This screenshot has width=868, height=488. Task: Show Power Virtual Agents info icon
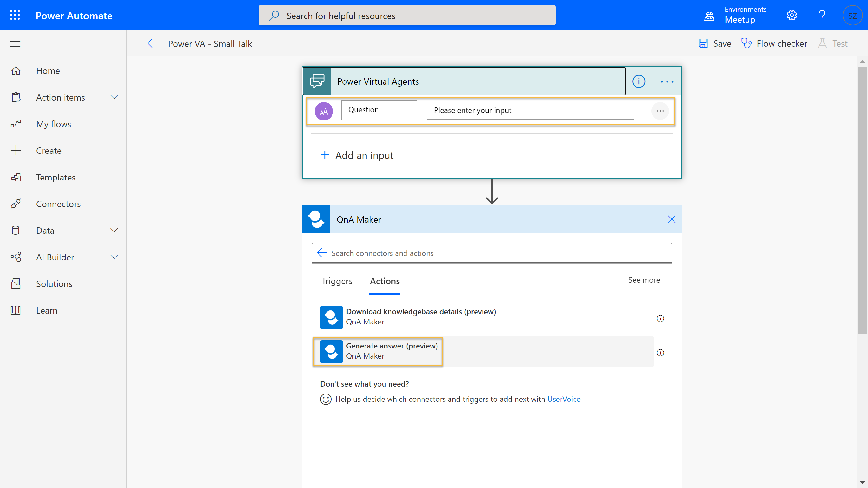point(639,81)
